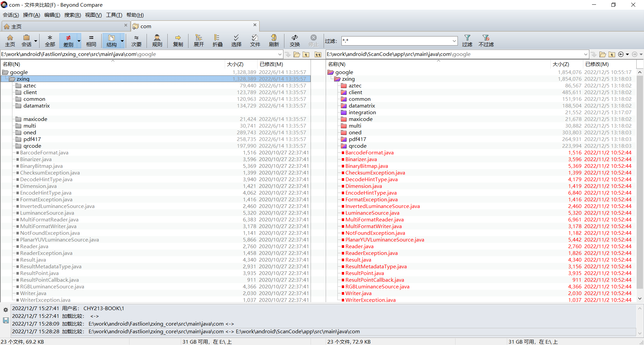This screenshot has width=644, height=345.
Task: Sort right pane by 大小(Z) column
Action: click(x=566, y=64)
